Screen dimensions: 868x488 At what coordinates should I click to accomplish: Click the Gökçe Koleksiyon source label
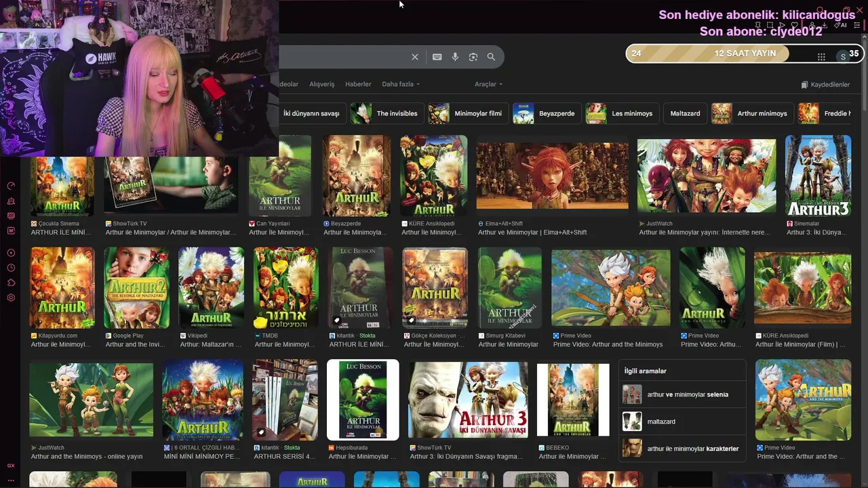coord(433,335)
